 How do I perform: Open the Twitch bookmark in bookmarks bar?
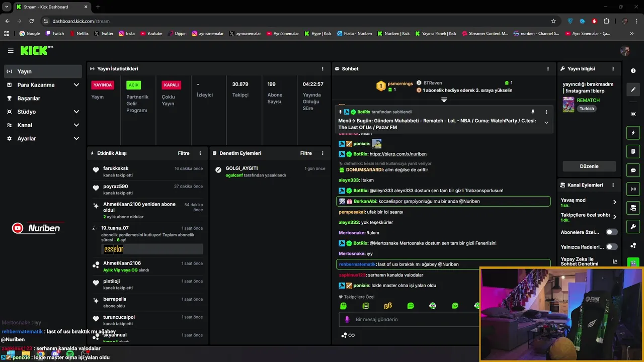coord(55,34)
